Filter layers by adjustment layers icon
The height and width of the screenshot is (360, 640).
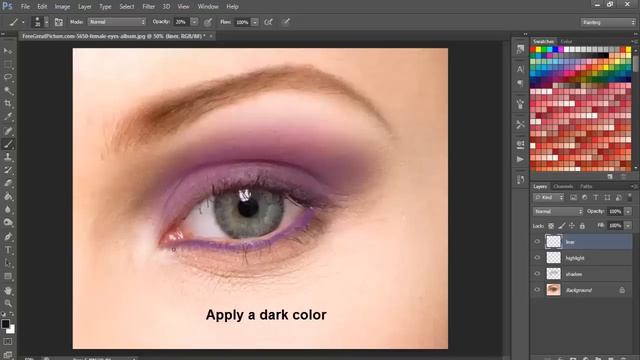[x=584, y=198]
